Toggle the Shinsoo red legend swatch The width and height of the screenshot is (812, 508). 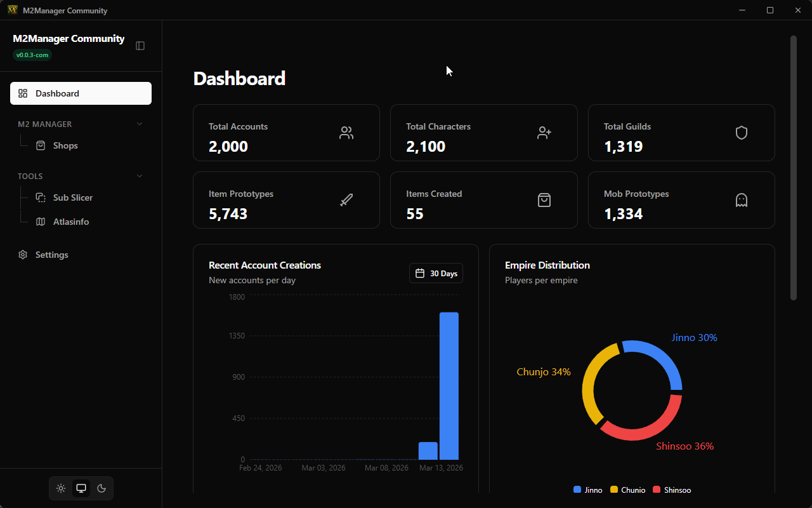click(657, 490)
